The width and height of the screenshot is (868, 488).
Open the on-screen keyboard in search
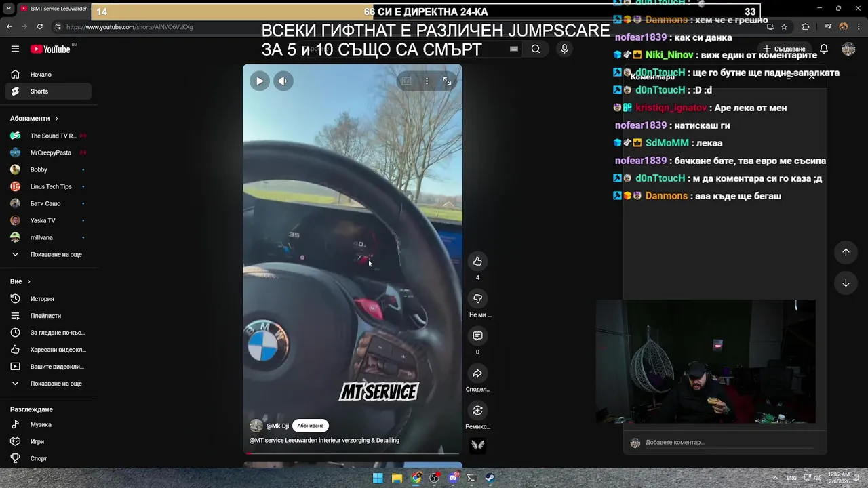514,49
